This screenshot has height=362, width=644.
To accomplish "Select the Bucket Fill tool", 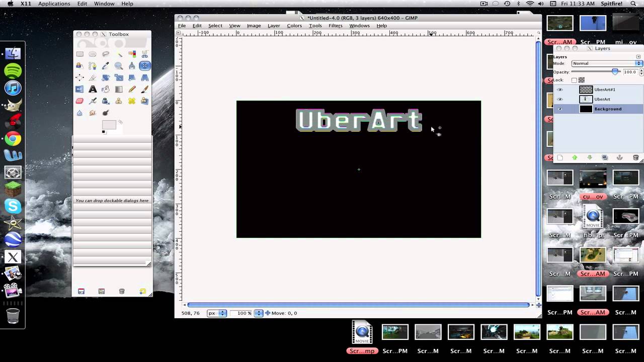I will click(x=106, y=89).
